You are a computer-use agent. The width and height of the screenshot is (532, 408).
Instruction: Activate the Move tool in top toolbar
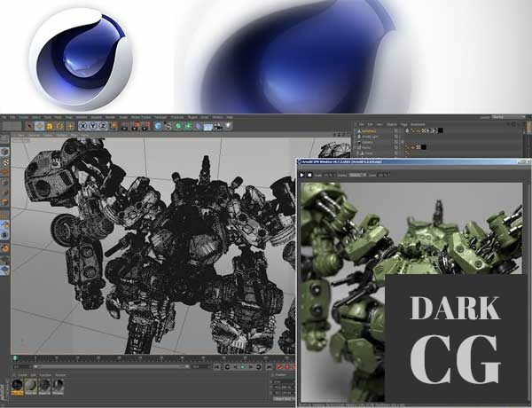(39, 126)
